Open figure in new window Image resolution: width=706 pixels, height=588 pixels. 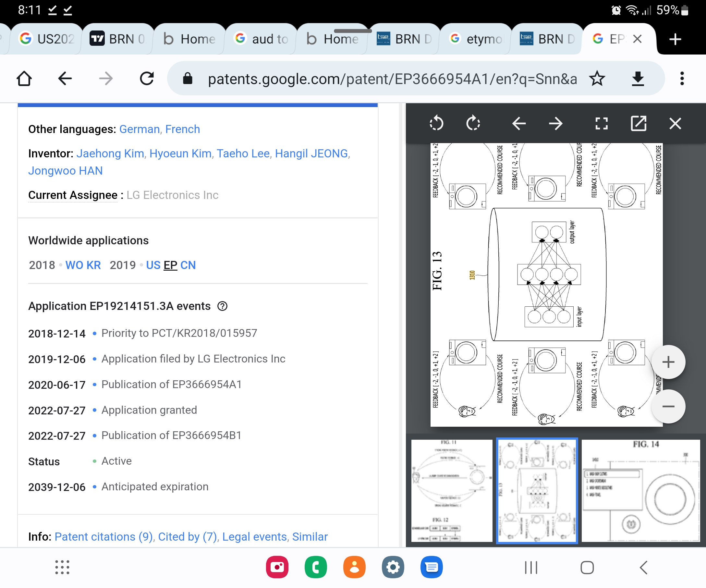pos(639,123)
